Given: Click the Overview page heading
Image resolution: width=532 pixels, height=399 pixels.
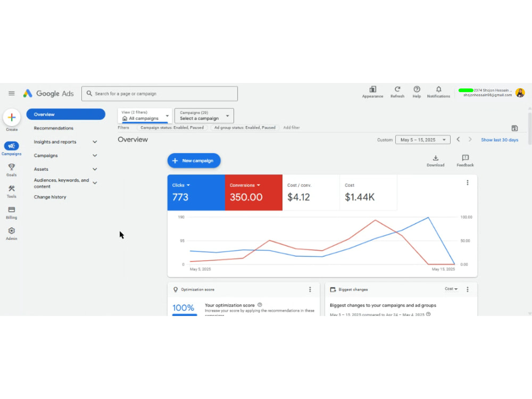Looking at the screenshot, I should (132, 139).
